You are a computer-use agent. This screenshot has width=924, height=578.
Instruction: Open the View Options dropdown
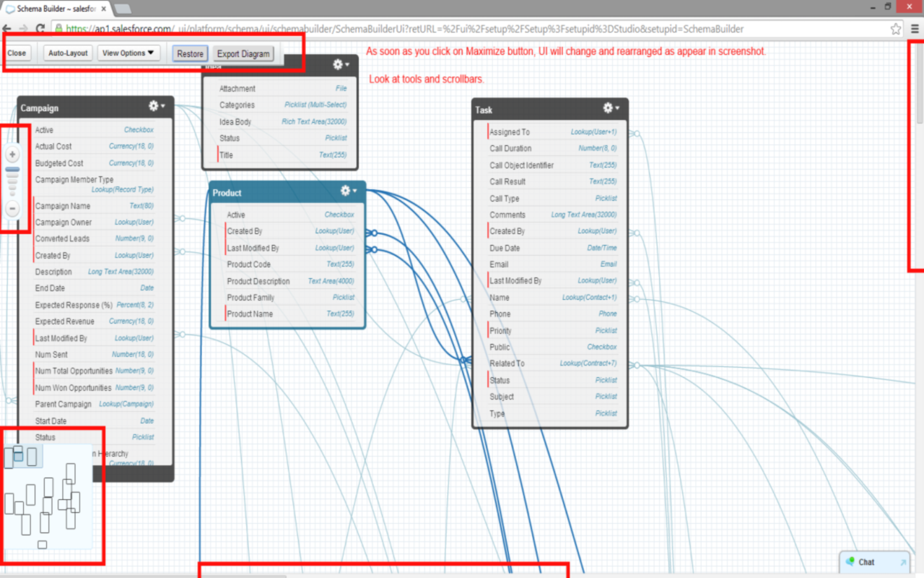point(130,53)
